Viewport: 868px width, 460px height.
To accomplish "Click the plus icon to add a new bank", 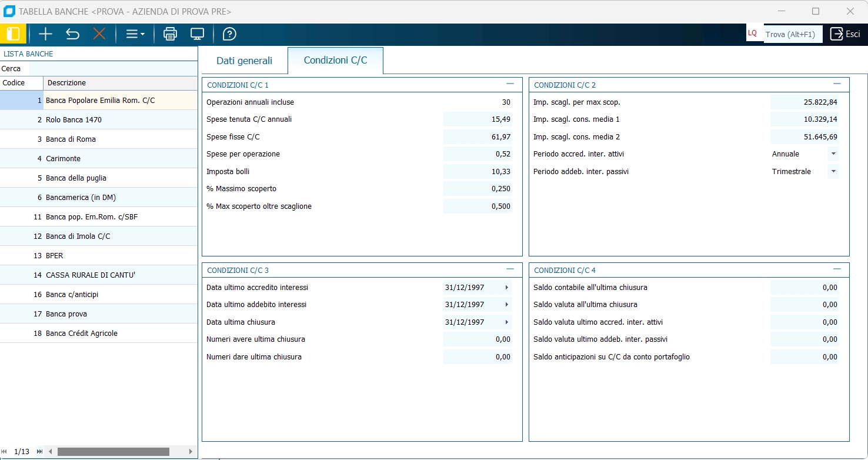I will pyautogui.click(x=45, y=34).
